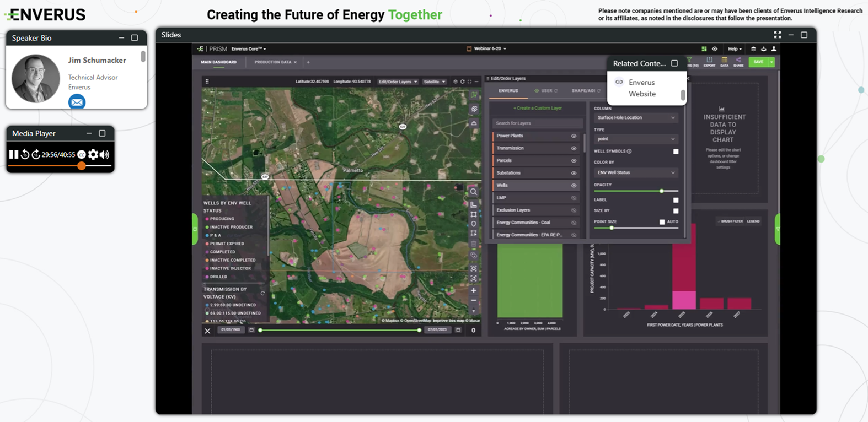Open the Type point dropdown

click(636, 139)
